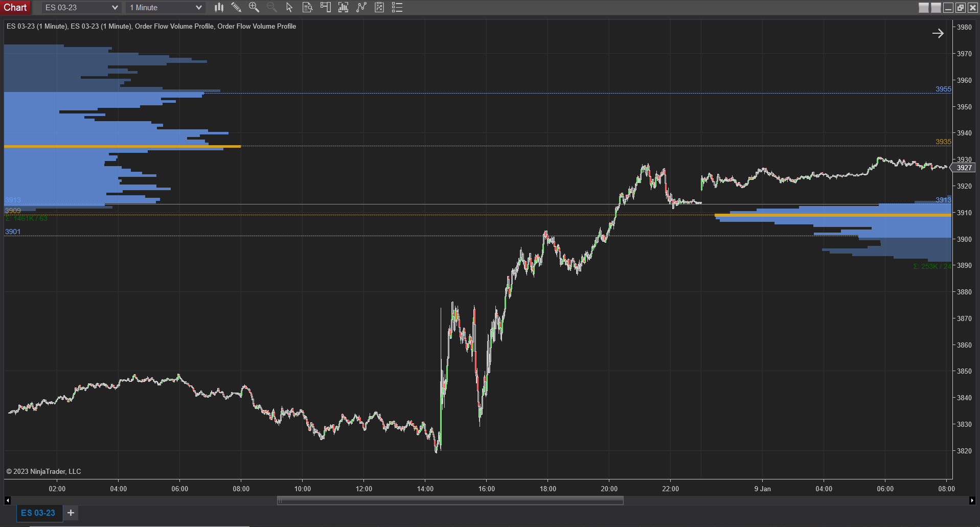The height and width of the screenshot is (527, 980).
Task: Open the Data Box icon
Action: [307, 7]
